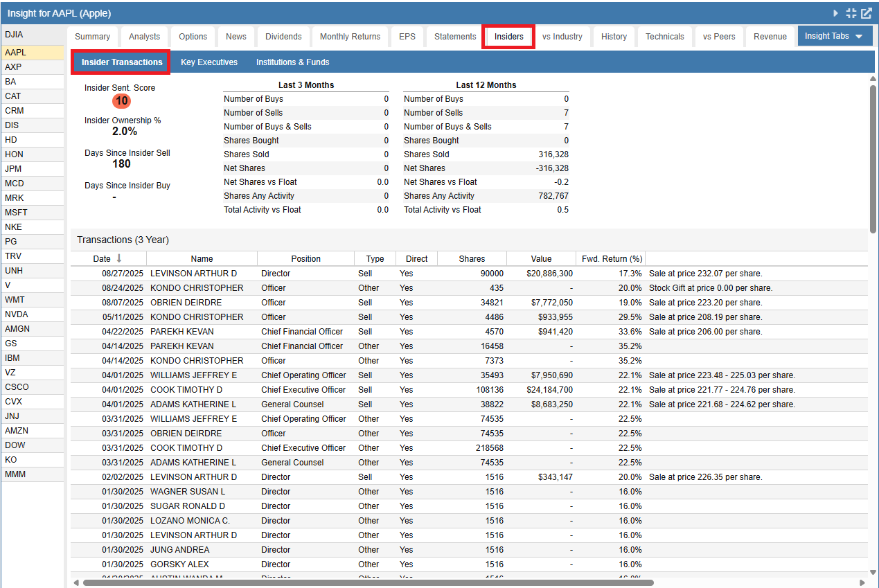The image size is (879, 588).
Task: Click the collapse/shrink panel icon
Action: 851,13
